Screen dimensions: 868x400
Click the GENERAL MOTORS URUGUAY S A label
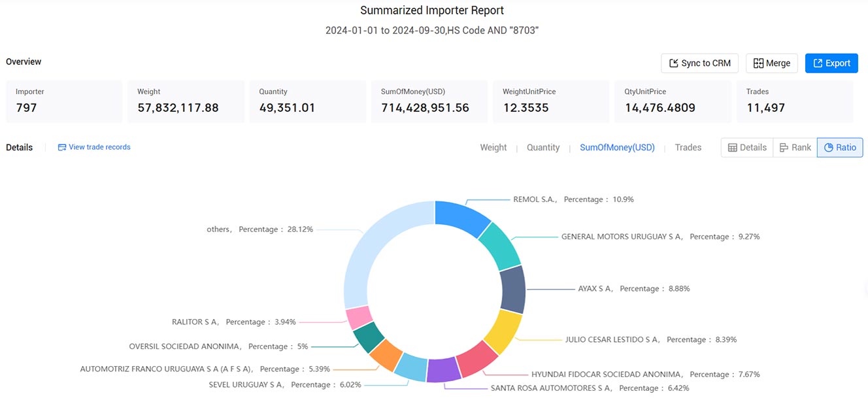[660, 237]
